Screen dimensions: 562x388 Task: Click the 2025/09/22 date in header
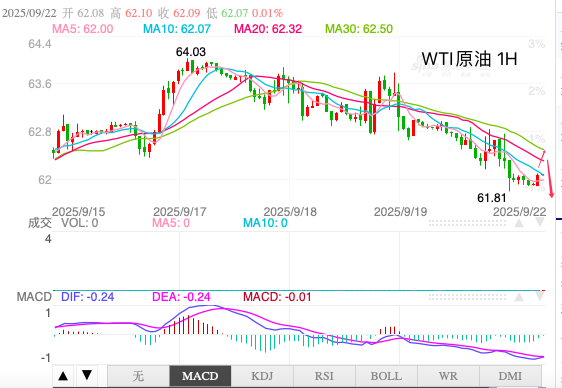click(29, 13)
